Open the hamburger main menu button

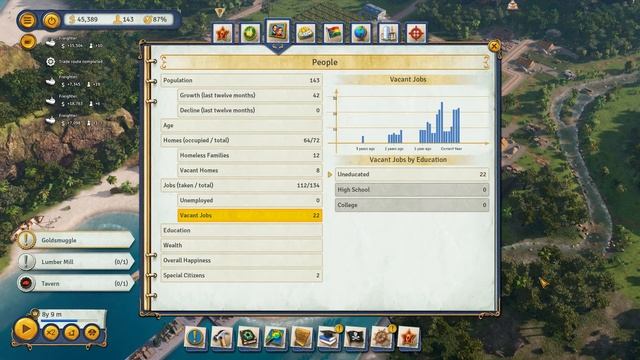tap(27, 20)
